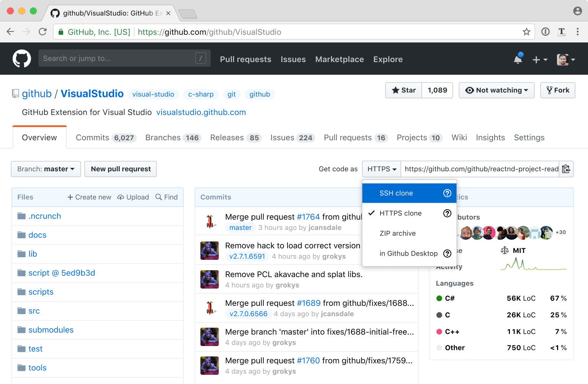Open the notifications bell

(x=518, y=59)
